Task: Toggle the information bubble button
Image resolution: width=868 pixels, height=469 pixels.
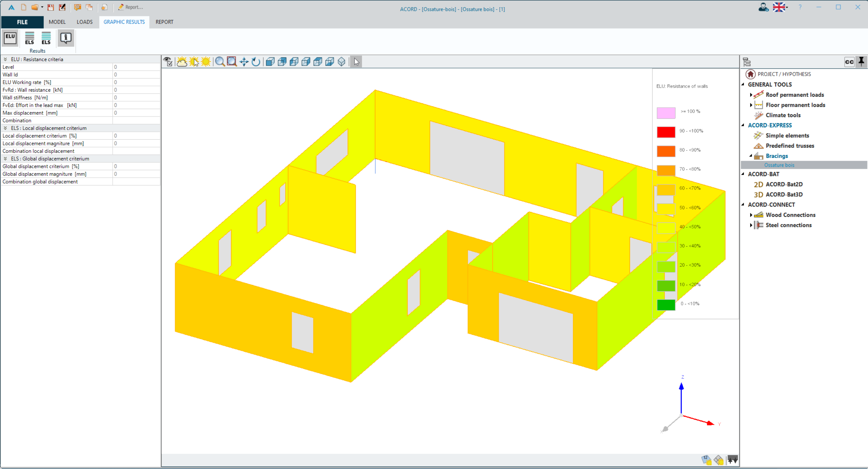Action: (66, 38)
